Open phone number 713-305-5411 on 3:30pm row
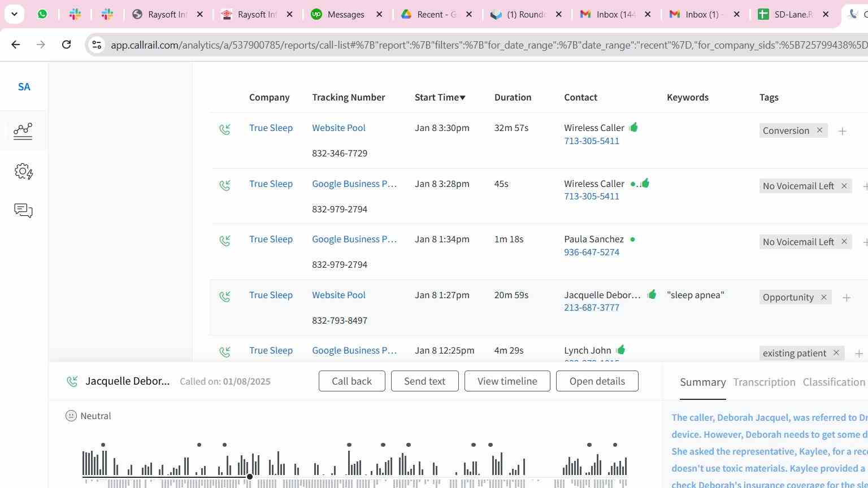868x488 pixels. [592, 141]
